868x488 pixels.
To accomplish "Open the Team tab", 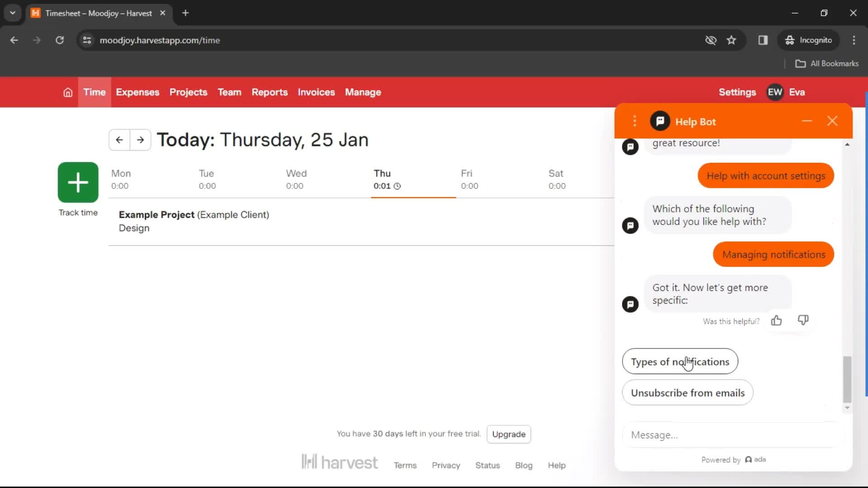I will (229, 92).
